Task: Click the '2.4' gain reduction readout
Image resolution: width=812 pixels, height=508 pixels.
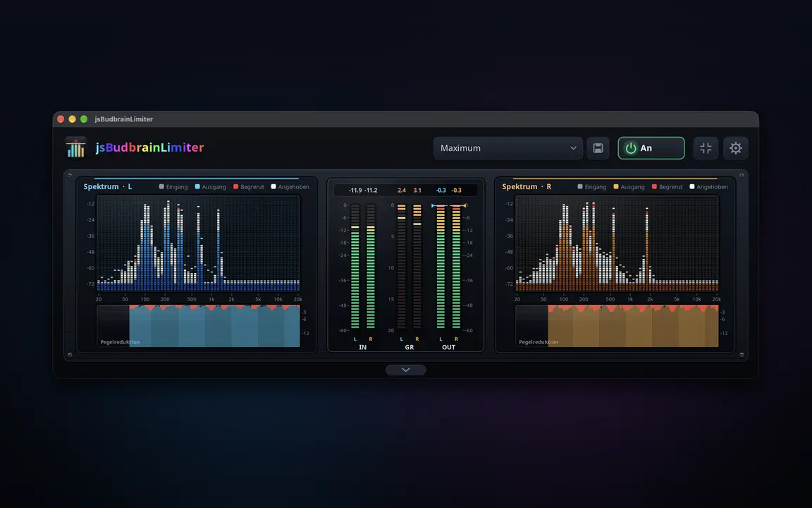Action: point(402,190)
